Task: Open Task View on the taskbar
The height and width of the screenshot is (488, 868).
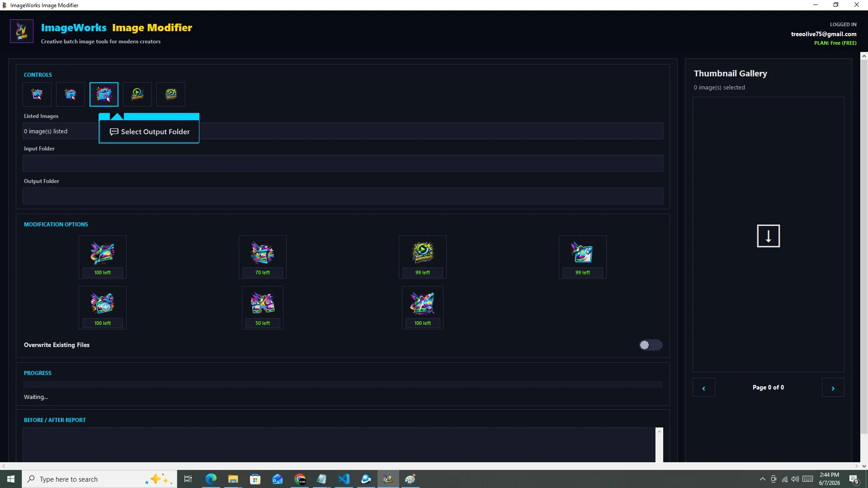Action: point(188,479)
